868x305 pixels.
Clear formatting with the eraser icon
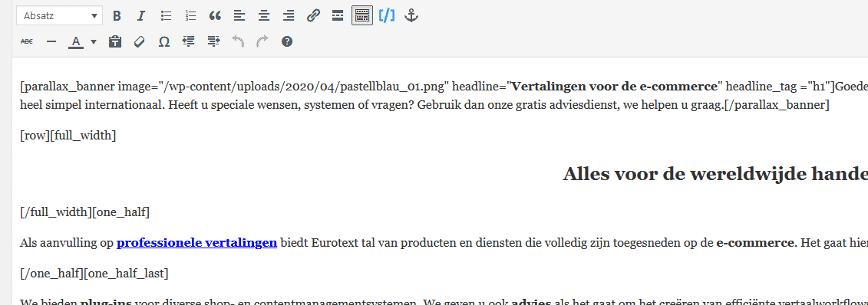tap(139, 41)
